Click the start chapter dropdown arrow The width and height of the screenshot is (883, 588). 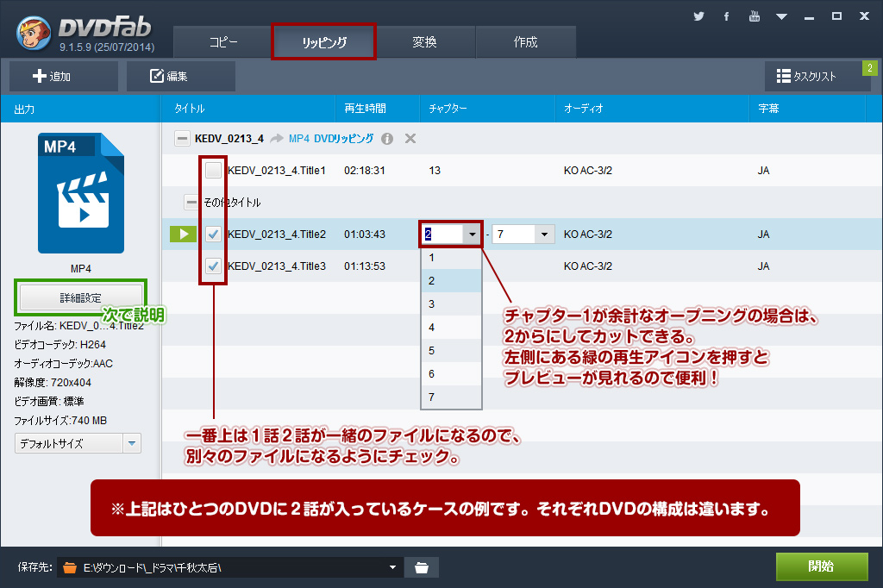(472, 235)
